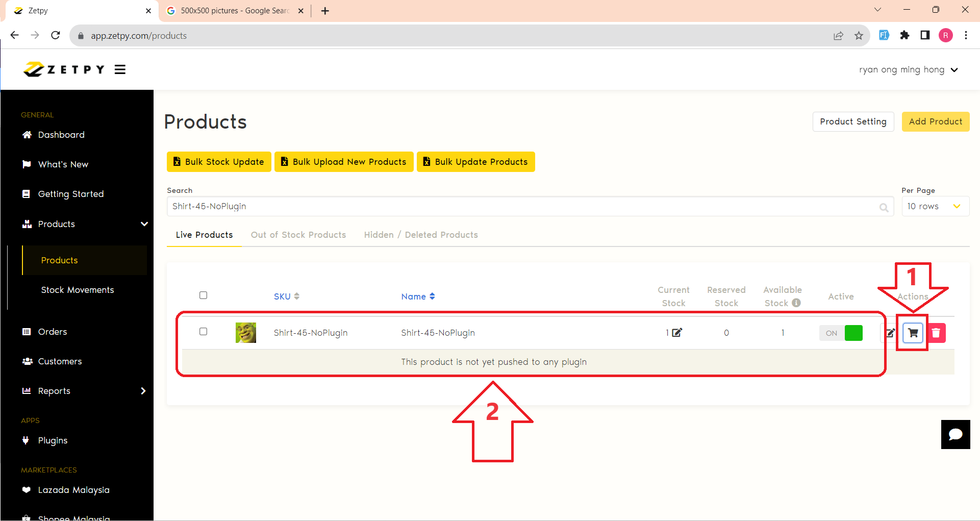Image resolution: width=980 pixels, height=521 pixels.
Task: Open Stock Movements page
Action: click(x=78, y=290)
